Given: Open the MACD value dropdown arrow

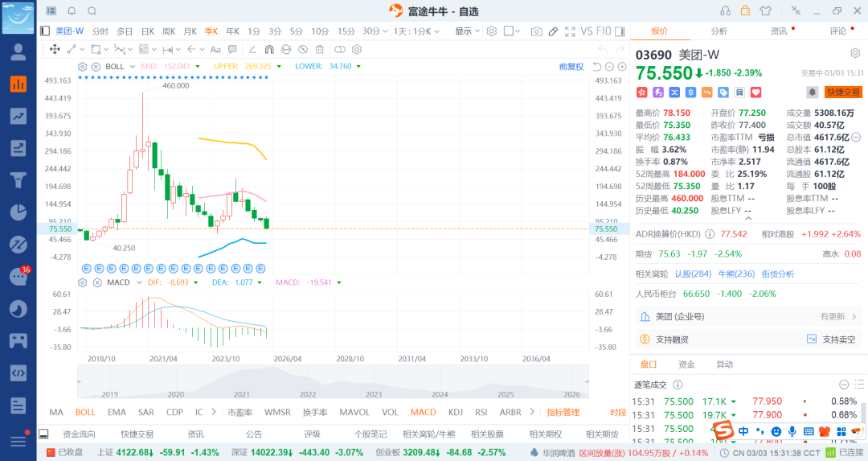Looking at the screenshot, I should (x=339, y=282).
